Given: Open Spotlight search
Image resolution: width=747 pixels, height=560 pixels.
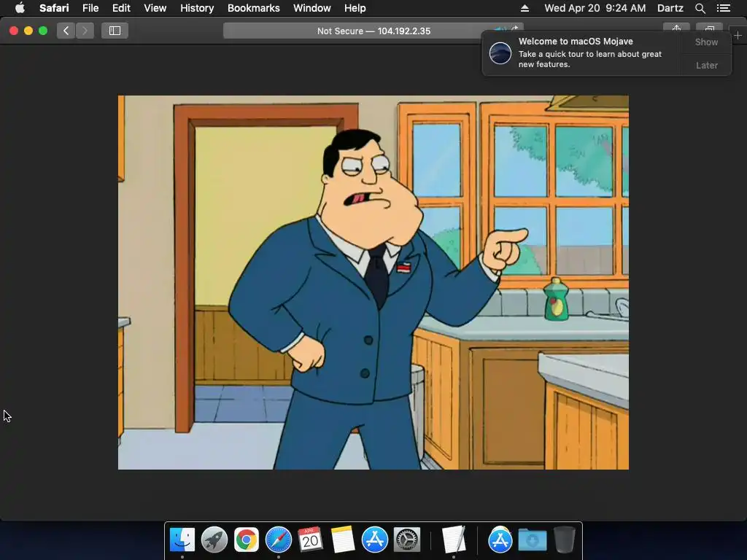Looking at the screenshot, I should [x=700, y=8].
